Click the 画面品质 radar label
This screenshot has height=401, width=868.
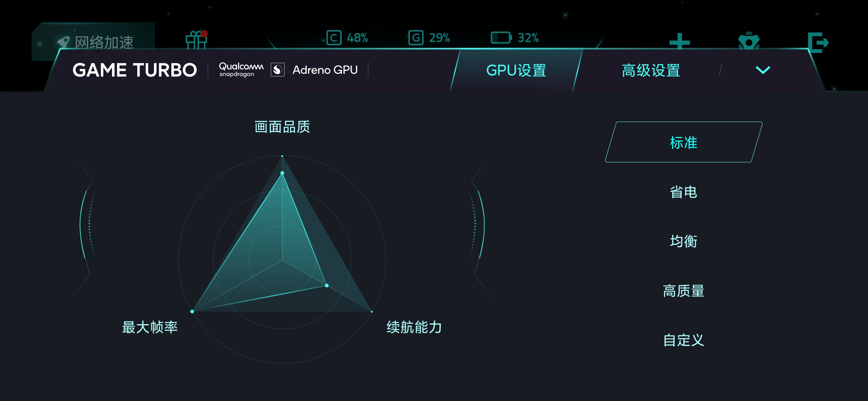click(282, 127)
